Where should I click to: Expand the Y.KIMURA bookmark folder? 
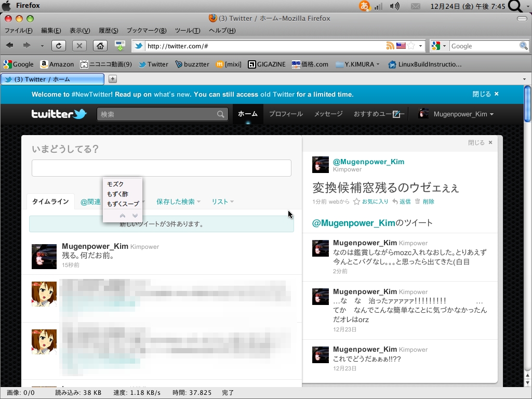pyautogui.click(x=357, y=64)
